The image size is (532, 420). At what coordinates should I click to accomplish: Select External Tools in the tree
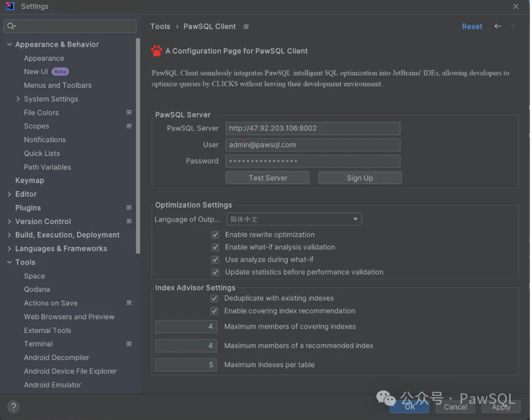(47, 330)
